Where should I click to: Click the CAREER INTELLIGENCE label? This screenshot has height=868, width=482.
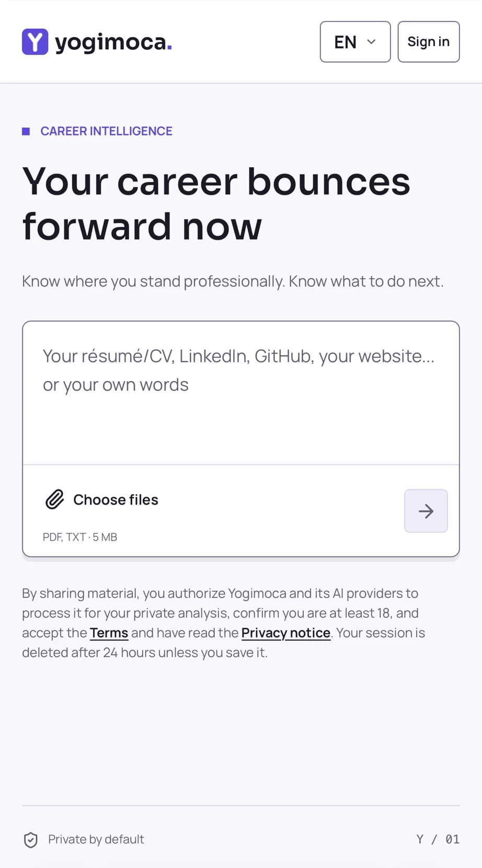point(107,131)
